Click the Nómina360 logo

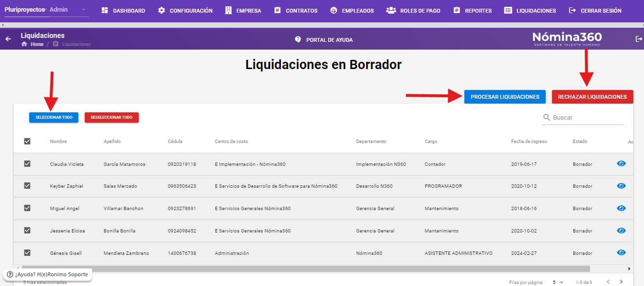pos(567,39)
